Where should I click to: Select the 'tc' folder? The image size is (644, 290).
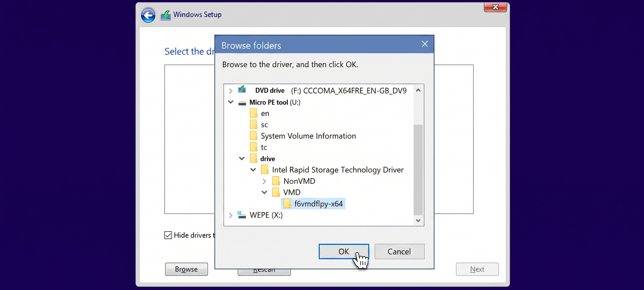point(264,147)
